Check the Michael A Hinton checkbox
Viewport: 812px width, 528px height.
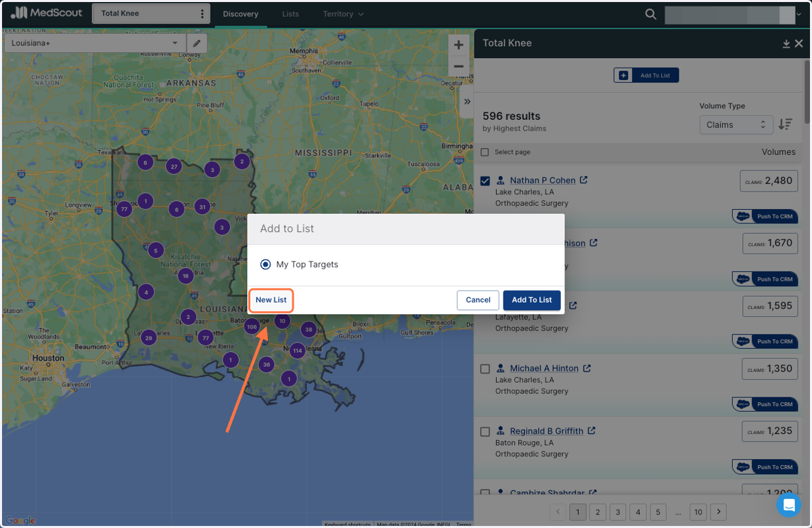pyautogui.click(x=485, y=369)
